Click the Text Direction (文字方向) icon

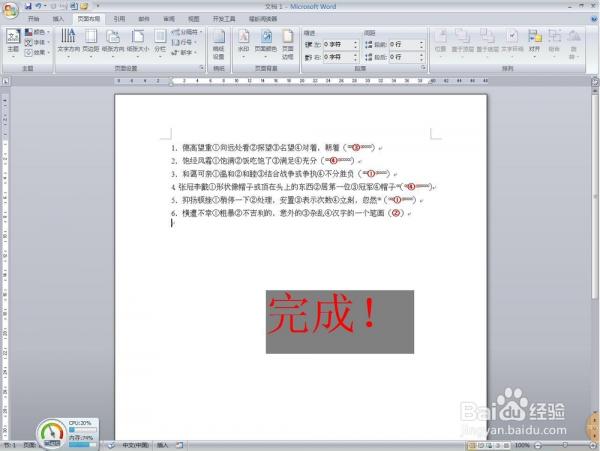click(68, 40)
